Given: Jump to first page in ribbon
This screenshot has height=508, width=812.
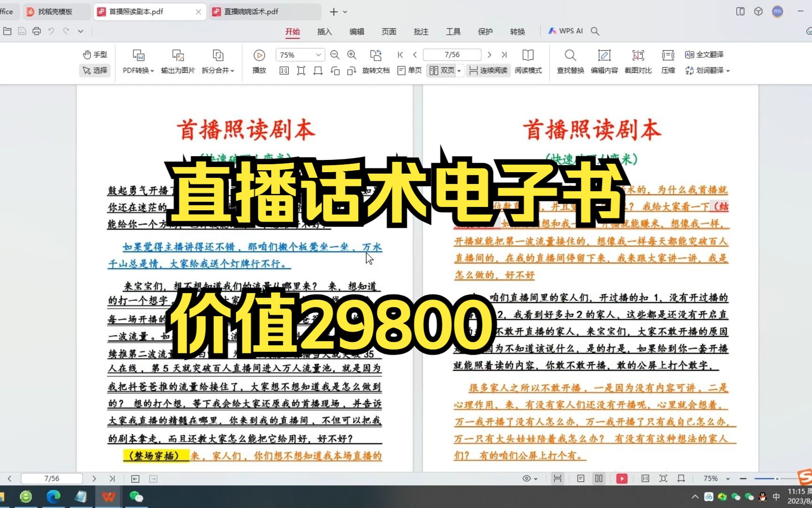Looking at the screenshot, I should (x=400, y=55).
